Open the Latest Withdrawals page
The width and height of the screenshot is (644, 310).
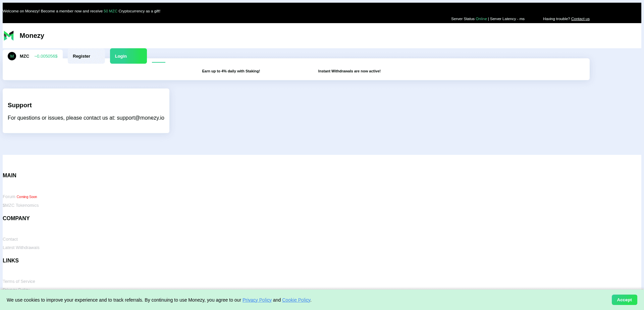[x=21, y=247]
